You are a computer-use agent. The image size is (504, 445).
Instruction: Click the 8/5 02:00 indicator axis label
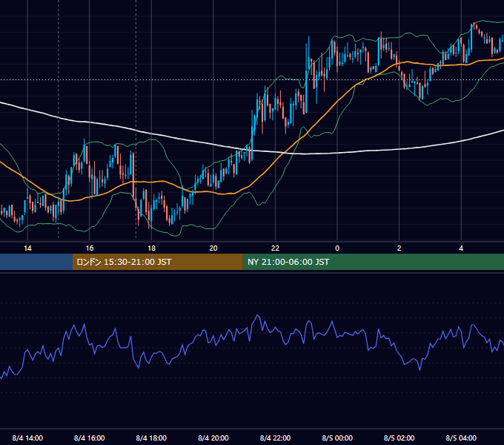pyautogui.click(x=399, y=438)
